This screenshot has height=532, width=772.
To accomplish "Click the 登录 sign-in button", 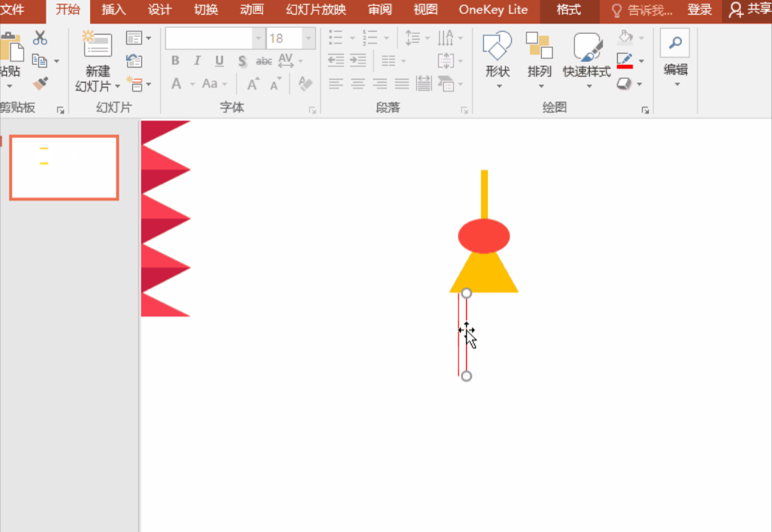I will [x=700, y=10].
